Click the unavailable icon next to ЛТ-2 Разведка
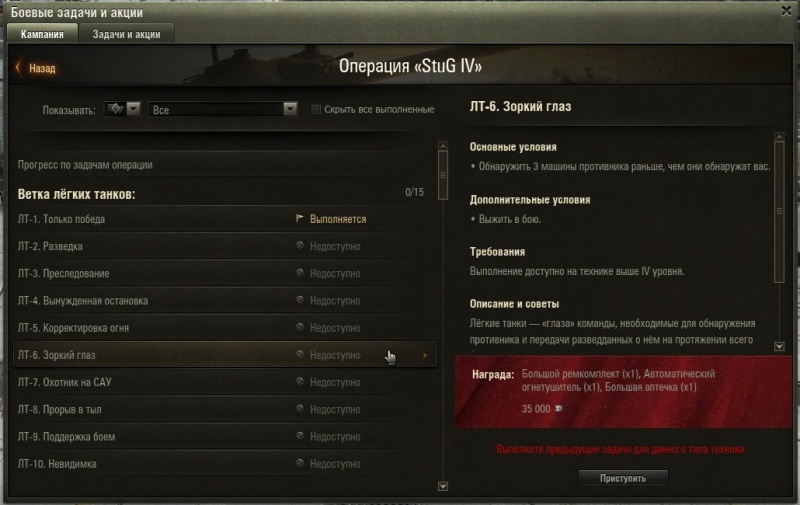Image resolution: width=800 pixels, height=505 pixels. pyautogui.click(x=300, y=245)
